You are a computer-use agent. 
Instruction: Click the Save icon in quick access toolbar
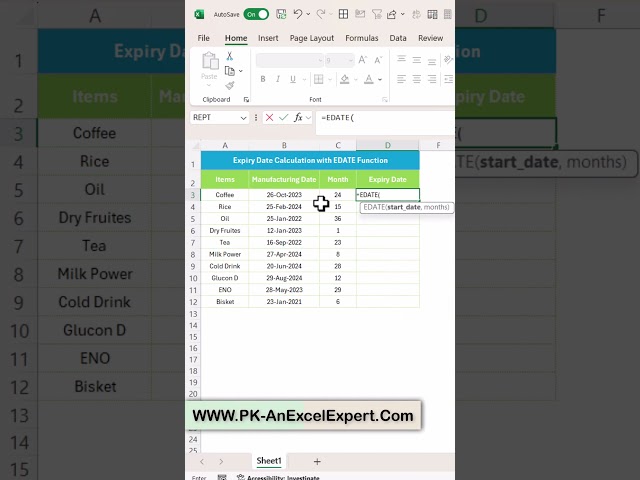[x=281, y=14]
